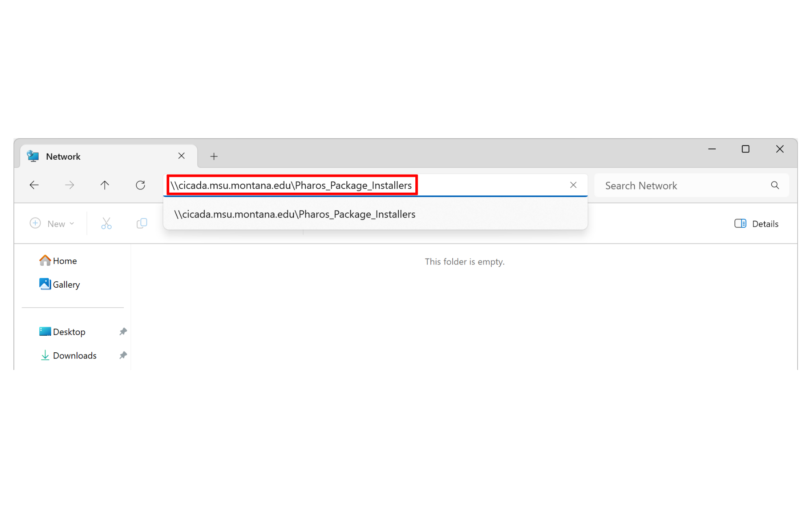Select the Pharos_Package_Installers address suggestion
Viewport: 812px width, 508px height.
pyautogui.click(x=295, y=214)
